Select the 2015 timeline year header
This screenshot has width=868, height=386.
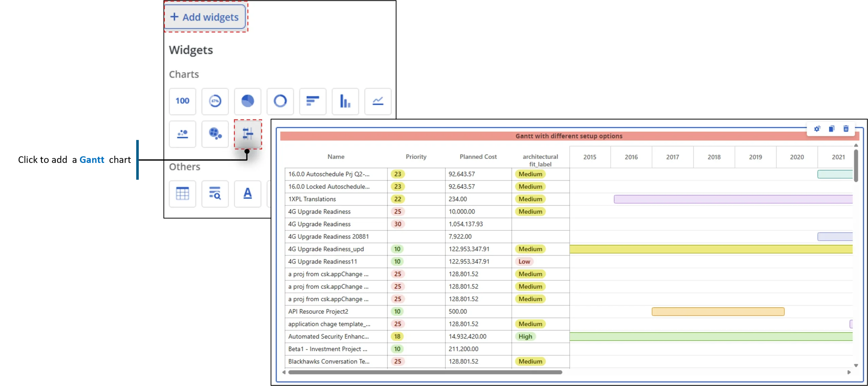point(590,157)
